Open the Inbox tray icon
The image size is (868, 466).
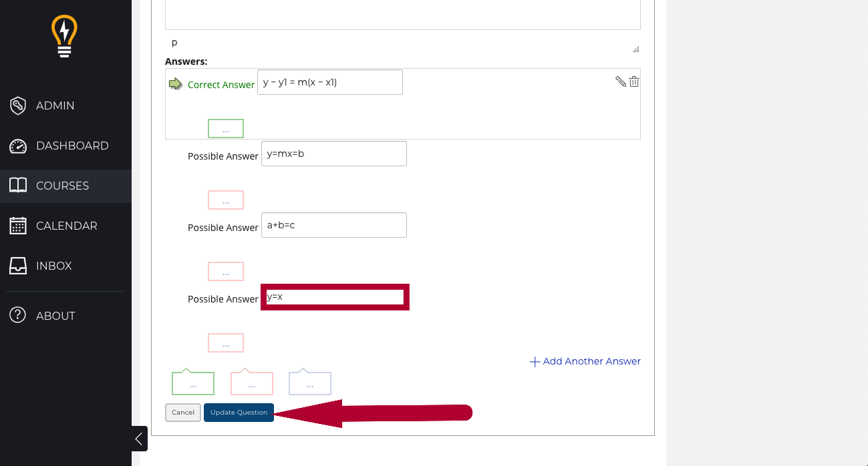18,266
